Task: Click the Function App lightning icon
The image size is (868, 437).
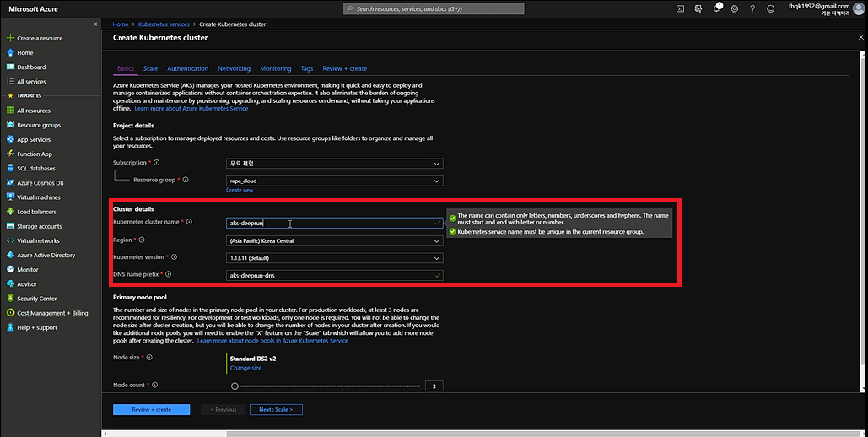Action: (10, 154)
